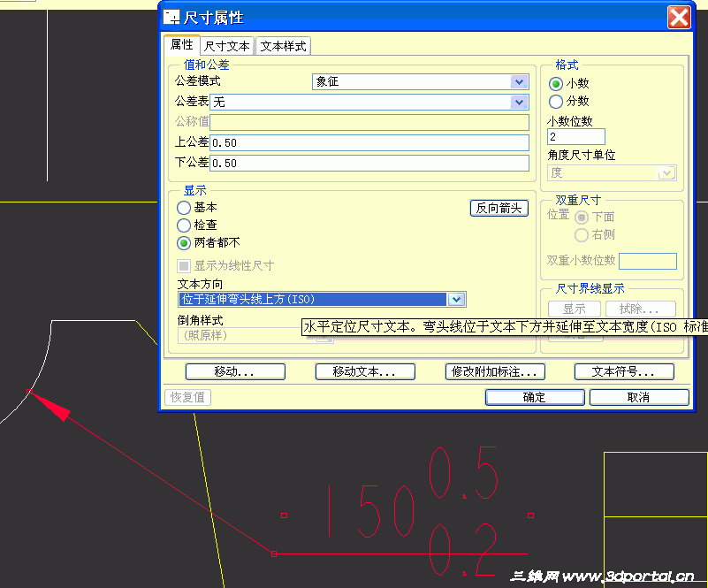The height and width of the screenshot is (588, 708).
Task: Select the 小数 format radio button
Action: pos(556,83)
